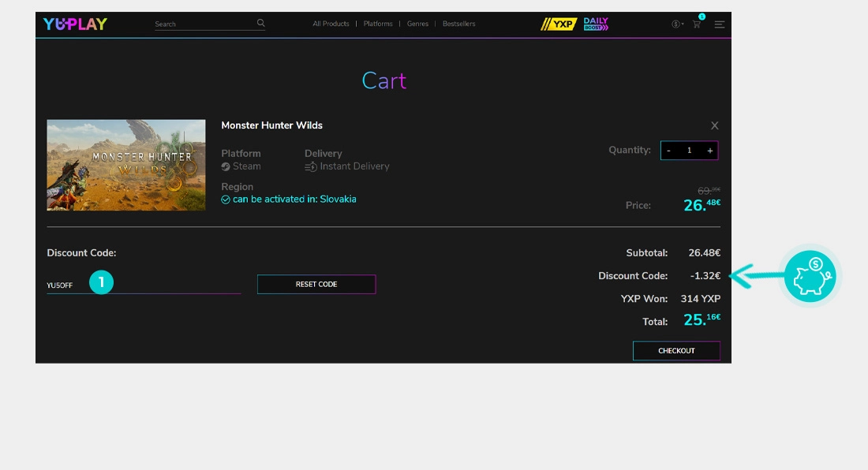This screenshot has height=470, width=868.
Task: Click the YUPLAY logo
Action: (75, 24)
